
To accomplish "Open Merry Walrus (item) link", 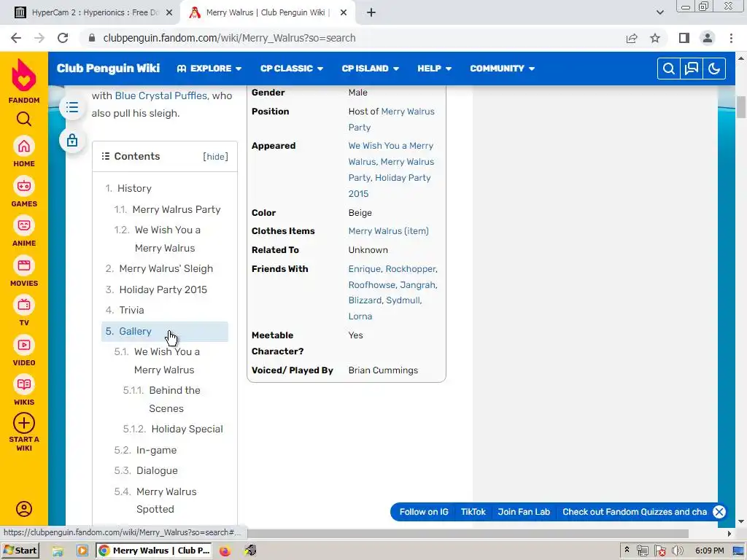I will click(x=388, y=231).
